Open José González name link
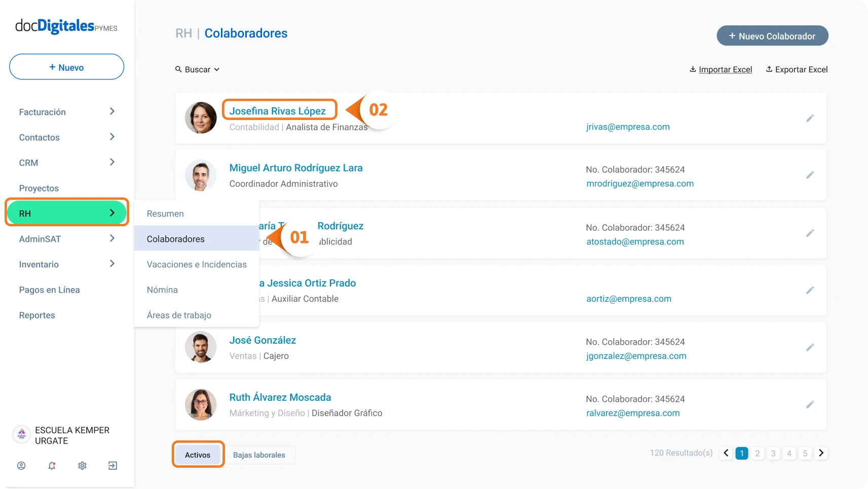This screenshot has width=868, height=489. pyautogui.click(x=262, y=341)
